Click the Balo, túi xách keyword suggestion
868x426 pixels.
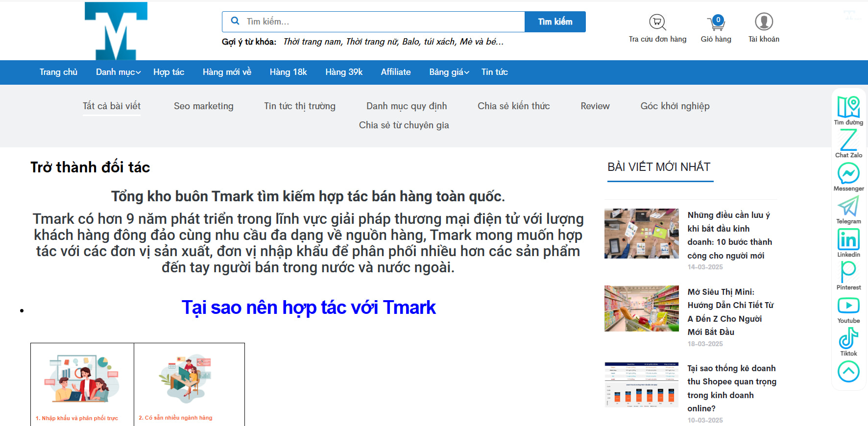pos(429,42)
